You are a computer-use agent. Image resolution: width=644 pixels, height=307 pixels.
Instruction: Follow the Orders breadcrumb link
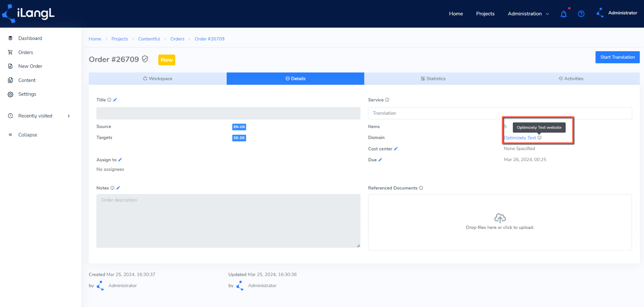[177, 39]
